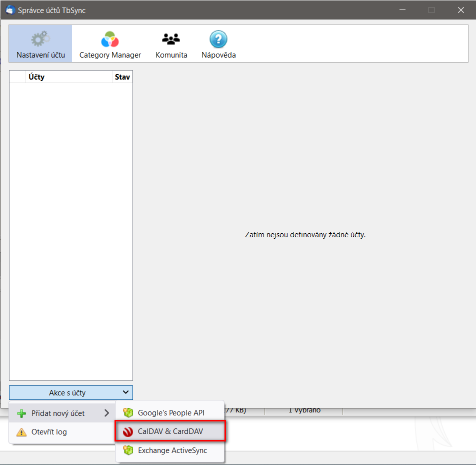Click the Category Manager label

110,55
